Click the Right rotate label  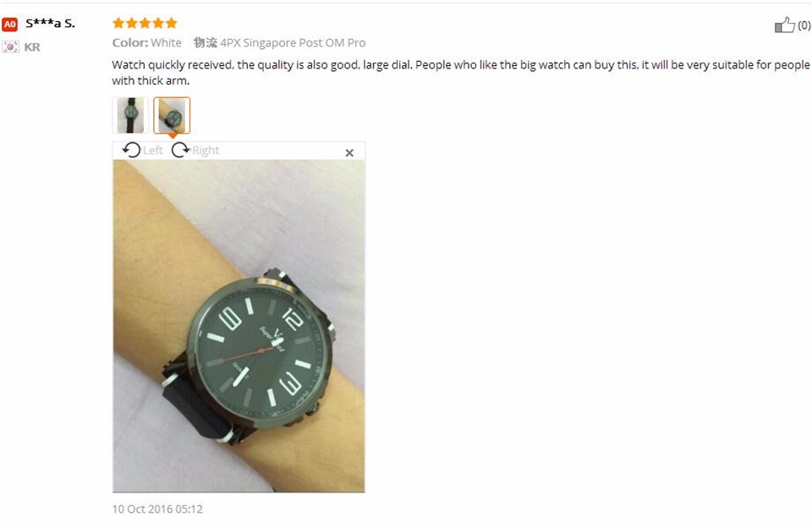206,151
